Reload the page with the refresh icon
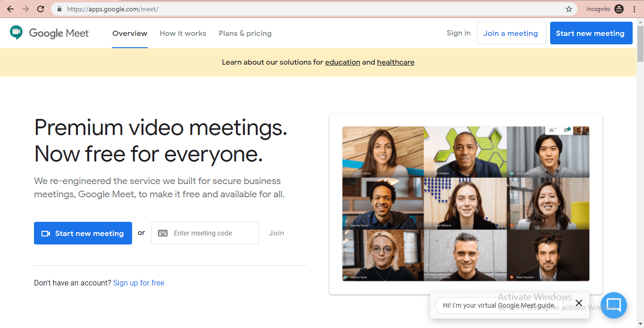Viewport: 644px width, 328px height. pyautogui.click(x=41, y=9)
